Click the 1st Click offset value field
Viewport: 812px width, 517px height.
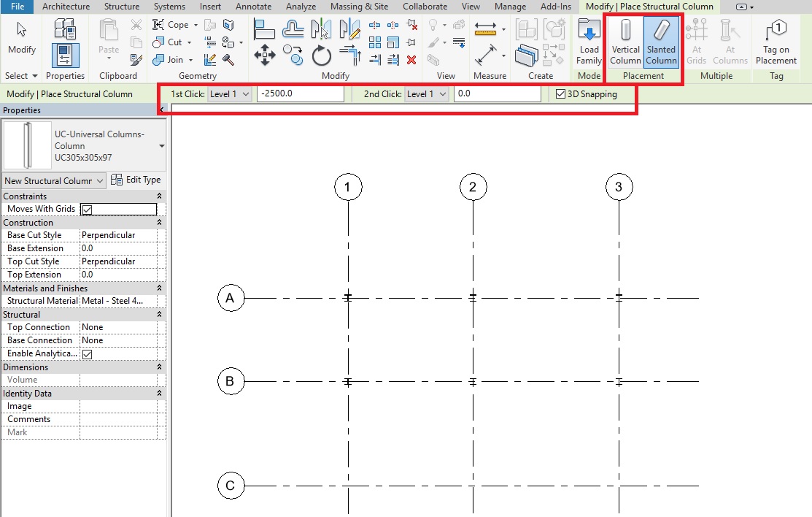299,93
